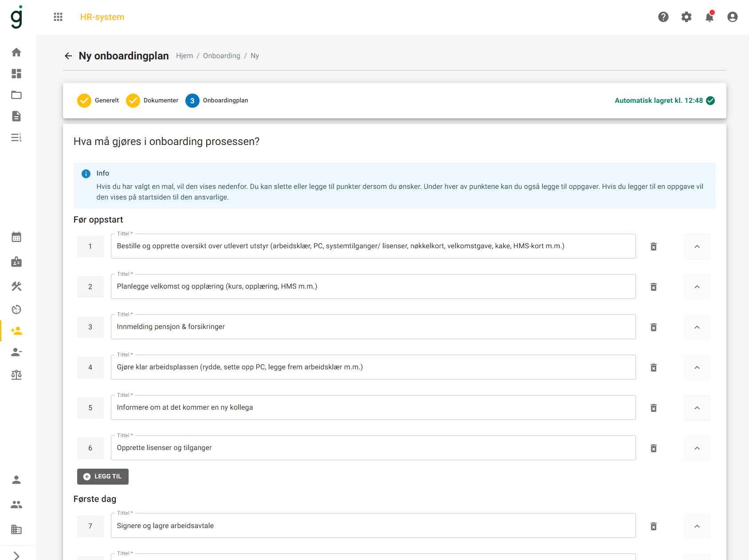Edit title field Innmelding pensjon & forsikringer
Image resolution: width=749 pixels, height=560 pixels.
click(373, 327)
